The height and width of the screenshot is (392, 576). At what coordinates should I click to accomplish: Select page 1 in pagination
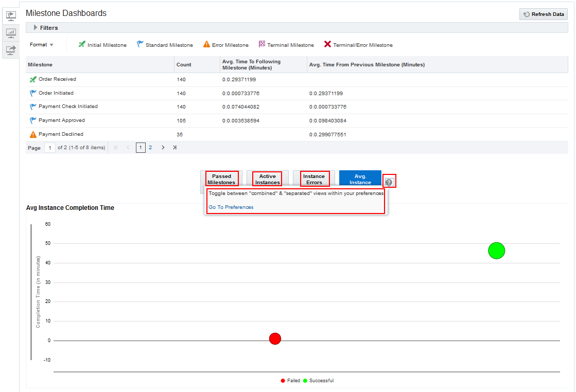coord(141,148)
